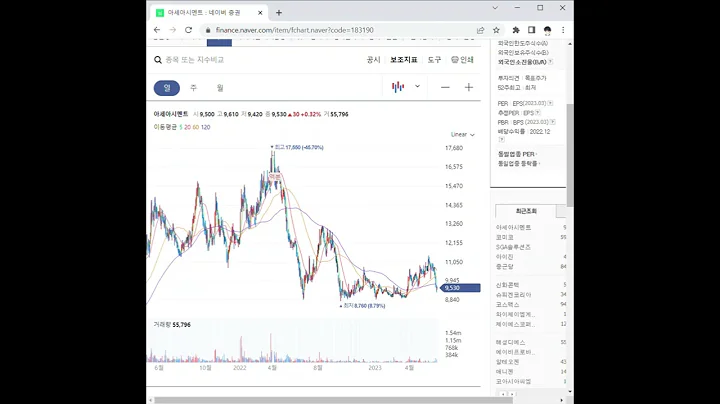Image resolution: width=720 pixels, height=404 pixels.
Task: Open SGA솔루션즈 in recent list
Action: 513,247
